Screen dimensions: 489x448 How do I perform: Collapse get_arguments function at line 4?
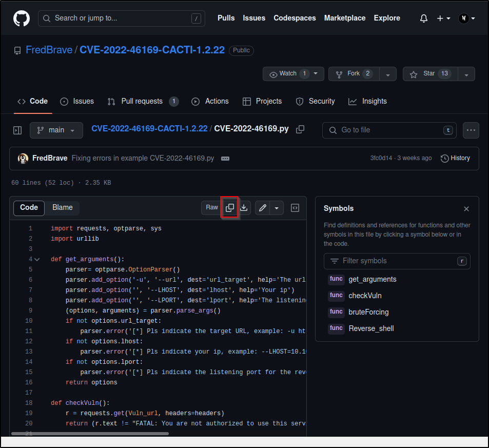click(37, 260)
